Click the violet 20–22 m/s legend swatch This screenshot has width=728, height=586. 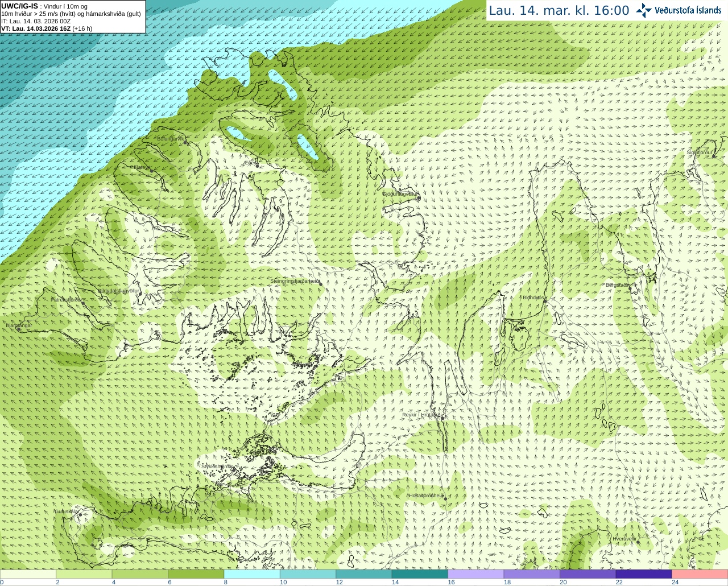click(x=588, y=573)
